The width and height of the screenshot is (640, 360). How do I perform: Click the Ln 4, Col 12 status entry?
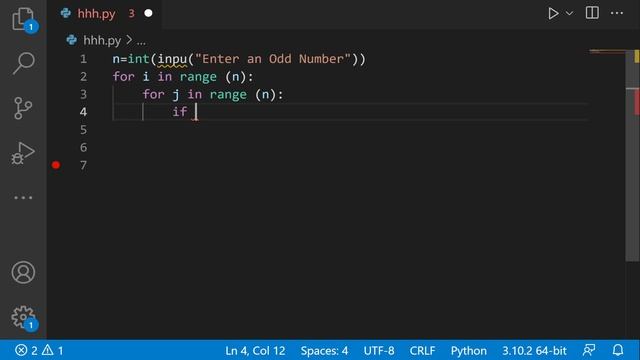point(255,351)
